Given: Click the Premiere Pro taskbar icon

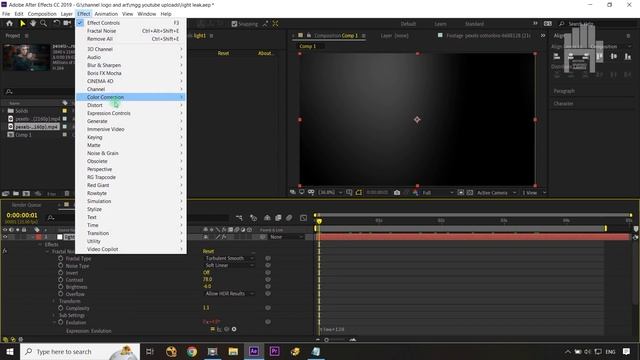Looking at the screenshot, I should pyautogui.click(x=274, y=351).
